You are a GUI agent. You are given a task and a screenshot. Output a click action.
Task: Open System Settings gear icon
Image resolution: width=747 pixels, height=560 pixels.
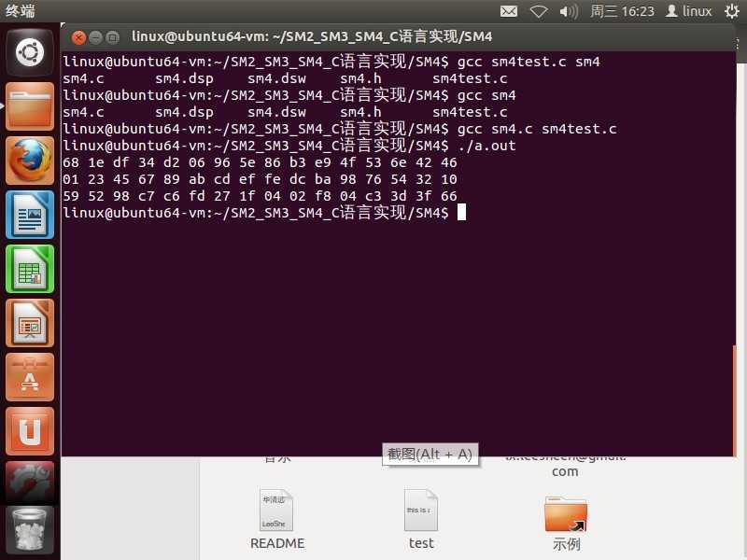30,482
